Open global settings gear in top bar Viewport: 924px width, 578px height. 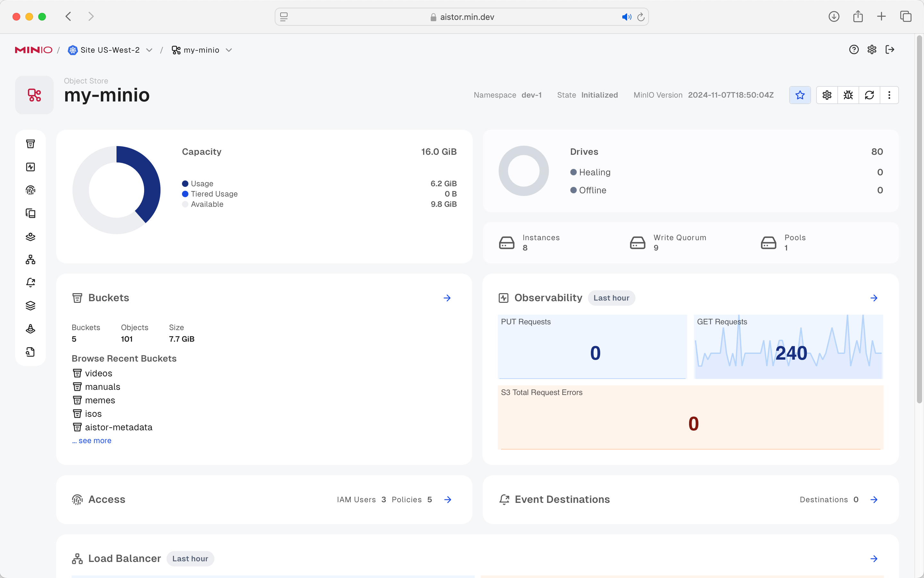(872, 50)
